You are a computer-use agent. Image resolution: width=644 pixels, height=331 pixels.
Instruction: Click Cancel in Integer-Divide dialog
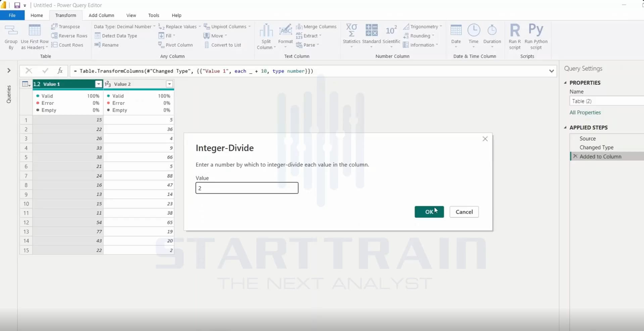(464, 212)
